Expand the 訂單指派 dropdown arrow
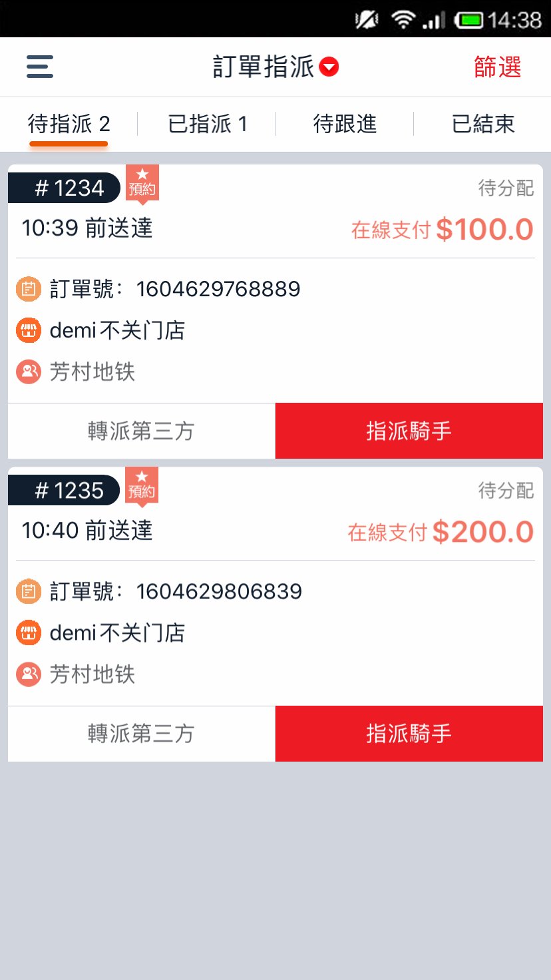Viewport: 551px width, 980px height. pos(329,67)
